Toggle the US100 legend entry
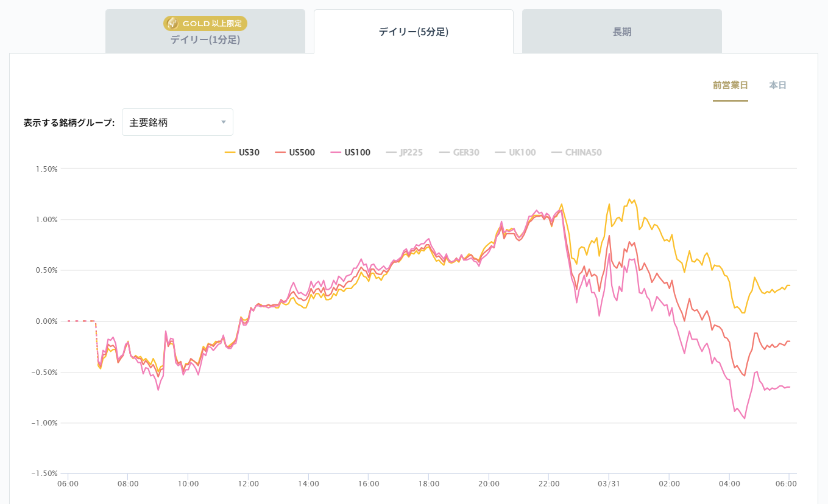The image size is (828, 504). point(357,153)
